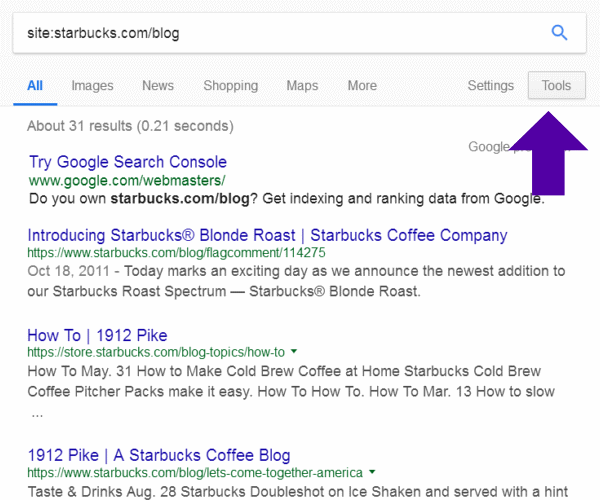Switch to the Images tab
This screenshot has width=600, height=500.
(92, 86)
